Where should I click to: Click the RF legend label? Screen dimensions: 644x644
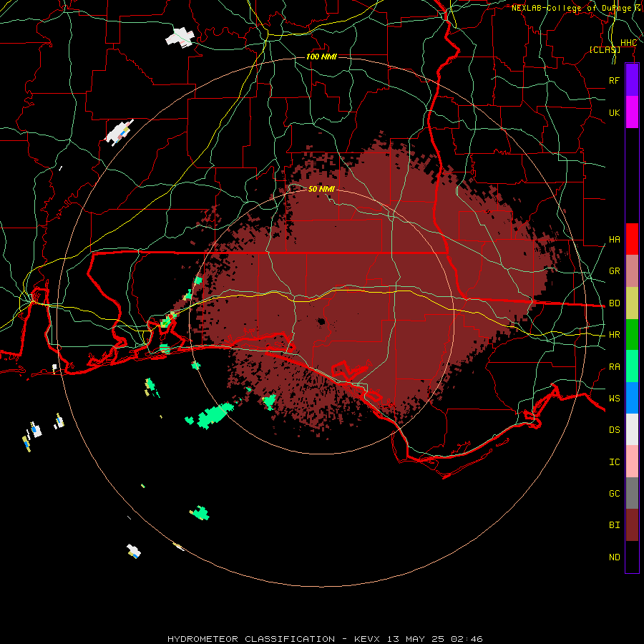[x=614, y=80]
